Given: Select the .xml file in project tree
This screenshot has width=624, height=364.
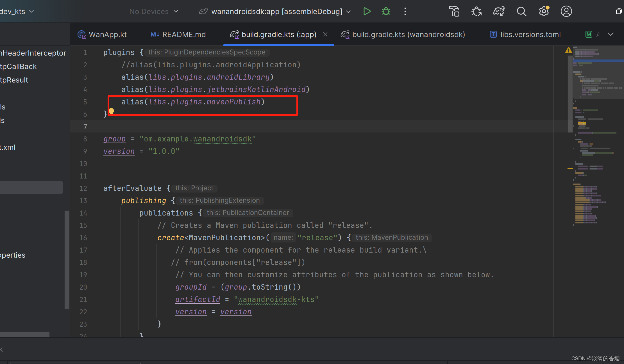Looking at the screenshot, I should (8, 147).
